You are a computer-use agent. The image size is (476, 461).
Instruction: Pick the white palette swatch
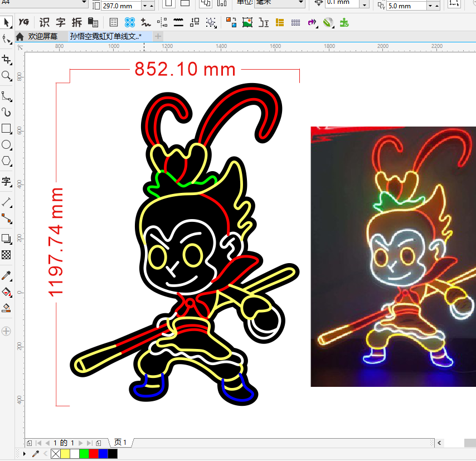[x=74, y=454]
